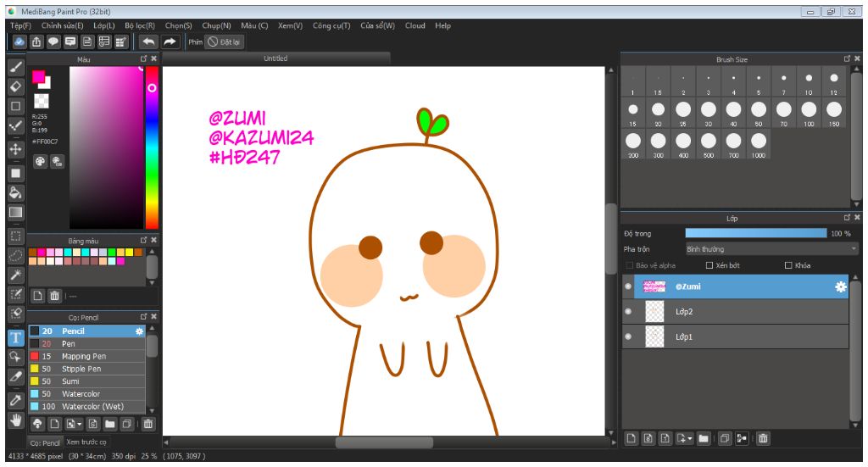Select the Lớp2 layer row
Screen dimensions: 868x467
[741, 312]
